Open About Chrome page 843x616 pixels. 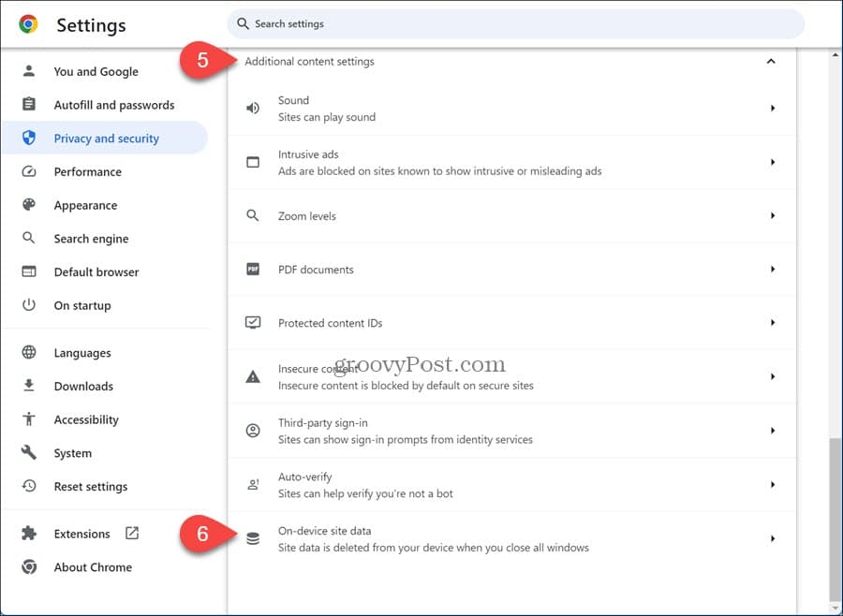click(105, 566)
